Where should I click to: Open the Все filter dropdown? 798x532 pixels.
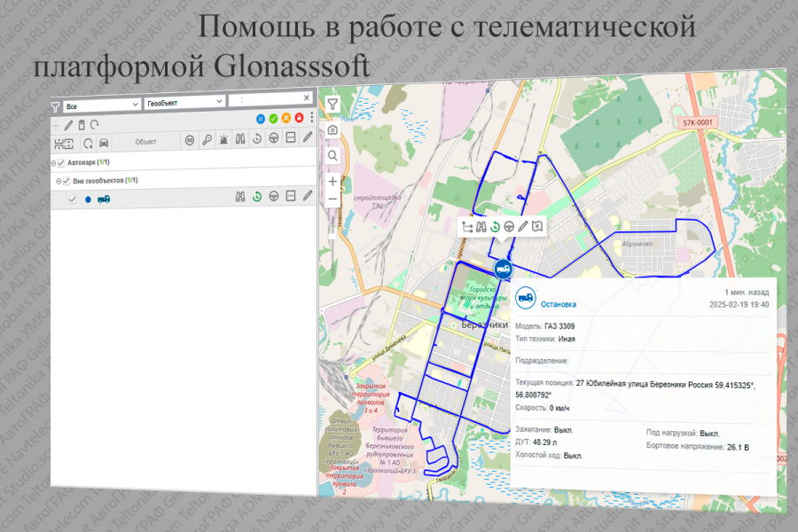tap(102, 106)
